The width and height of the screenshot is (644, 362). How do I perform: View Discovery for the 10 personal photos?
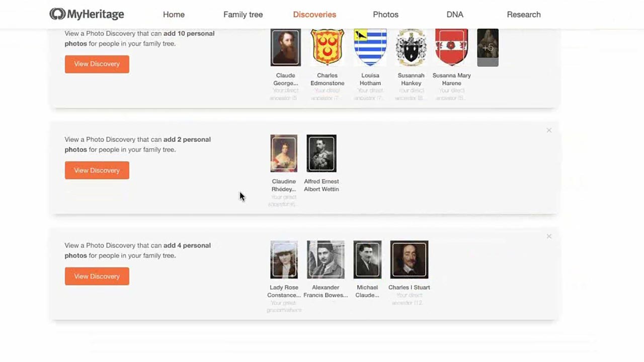click(97, 64)
